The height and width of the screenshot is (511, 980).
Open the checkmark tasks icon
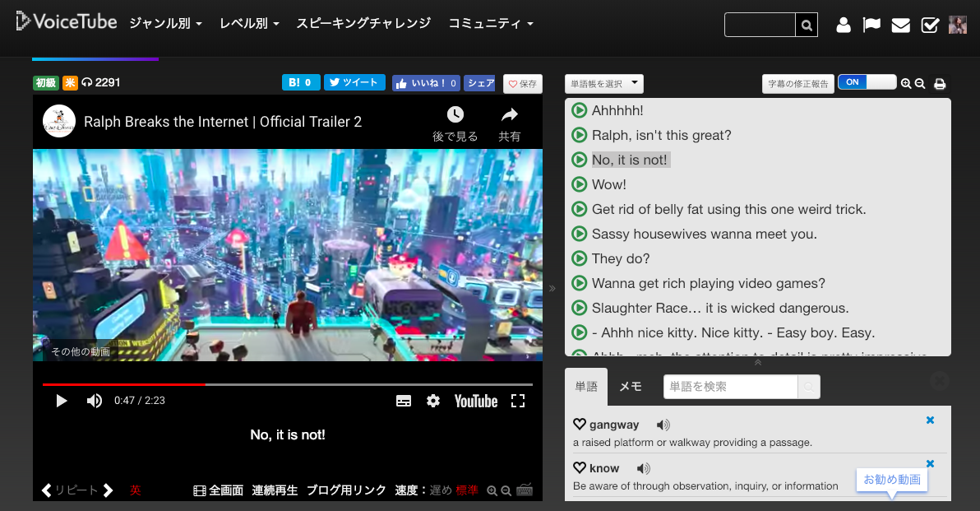(x=930, y=25)
